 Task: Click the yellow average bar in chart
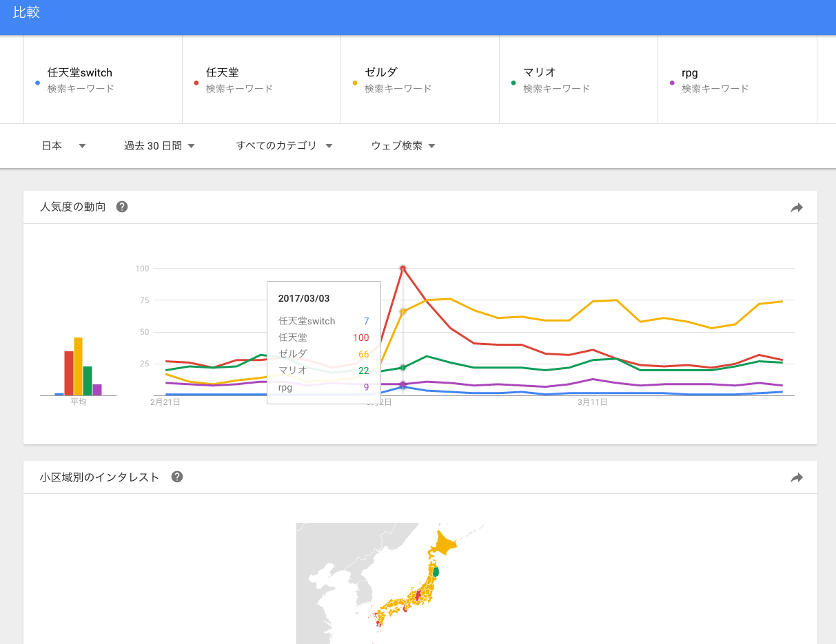pyautogui.click(x=78, y=366)
